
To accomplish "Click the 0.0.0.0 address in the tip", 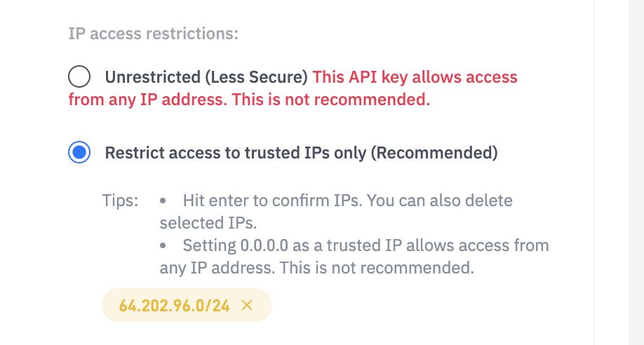I will (264, 245).
